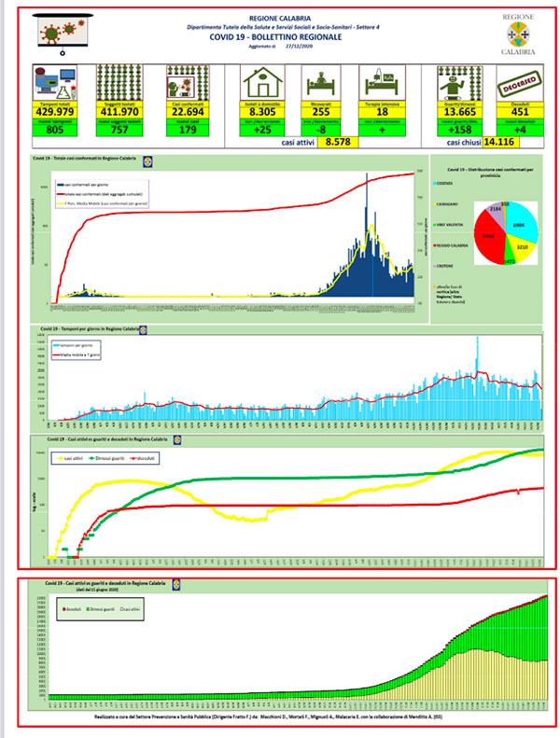
Task: Click the +4 new deaths value
Action: click(520, 130)
